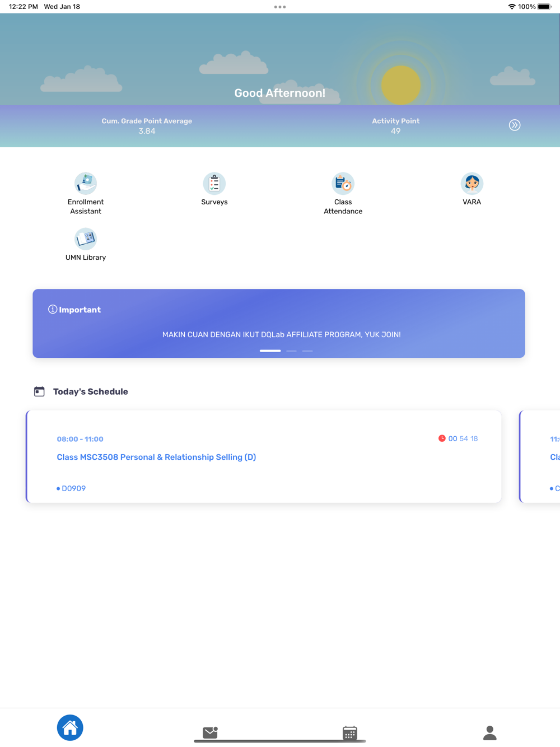Tap the Activity Point value 49
This screenshot has width=560, height=747.
(395, 131)
